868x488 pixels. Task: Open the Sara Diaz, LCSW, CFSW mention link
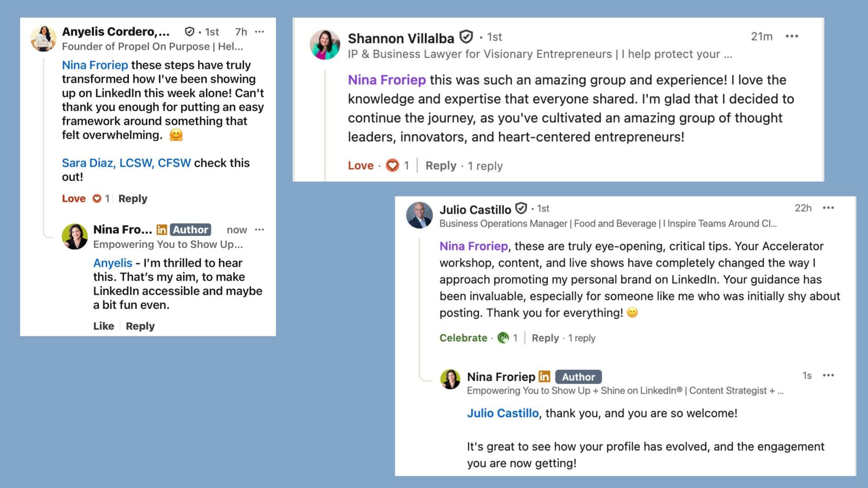point(126,163)
